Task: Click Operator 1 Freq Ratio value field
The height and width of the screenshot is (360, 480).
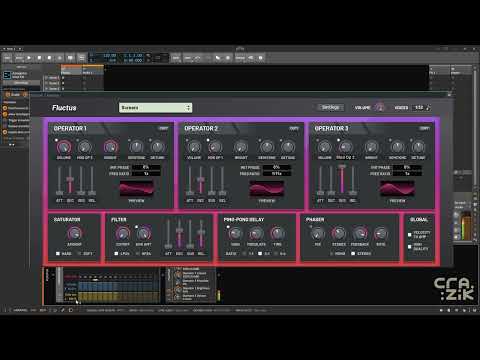Action: 146,174
